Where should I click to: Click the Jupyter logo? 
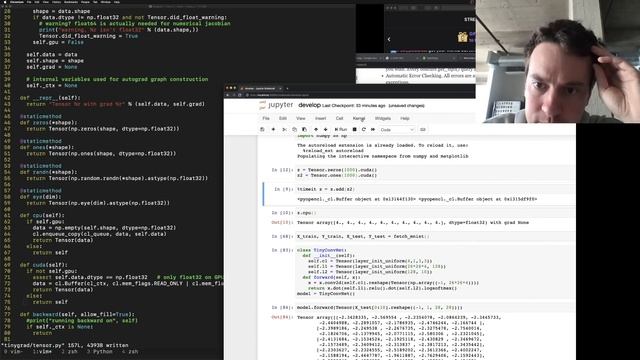tap(276, 105)
